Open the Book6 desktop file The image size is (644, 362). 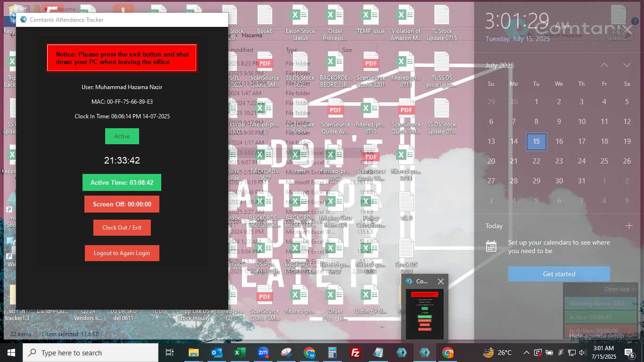265,19
